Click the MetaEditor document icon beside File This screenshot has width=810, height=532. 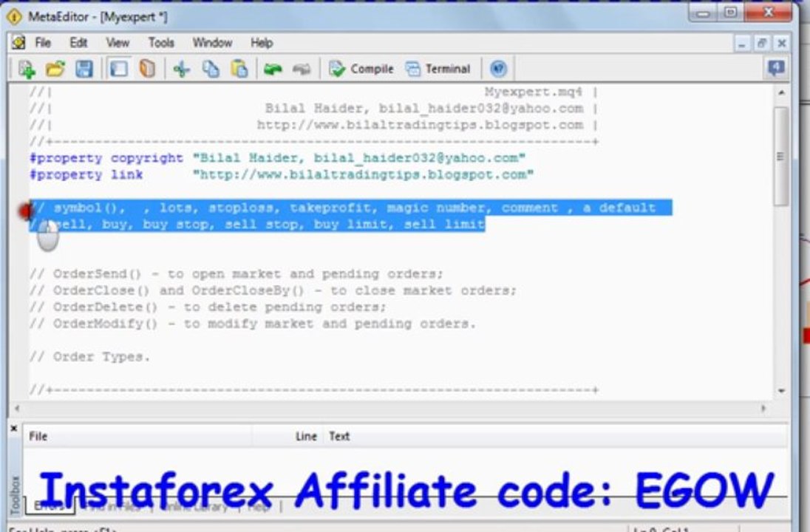[x=18, y=42]
